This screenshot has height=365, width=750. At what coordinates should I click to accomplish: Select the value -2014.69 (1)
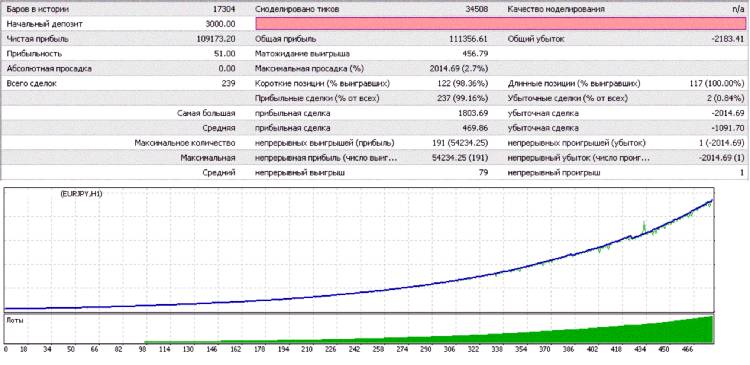point(722,158)
